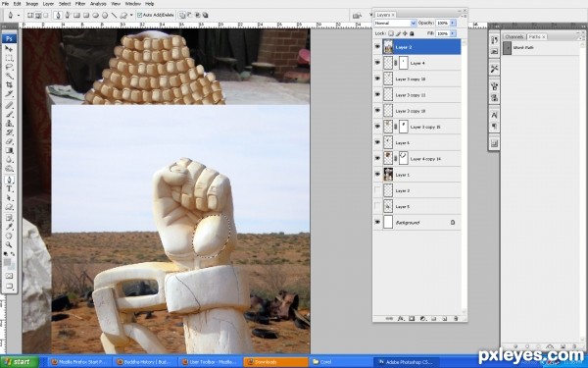The width and height of the screenshot is (588, 368).
Task: Uncheck Auto Add/Delete checkbox
Action: click(139, 15)
